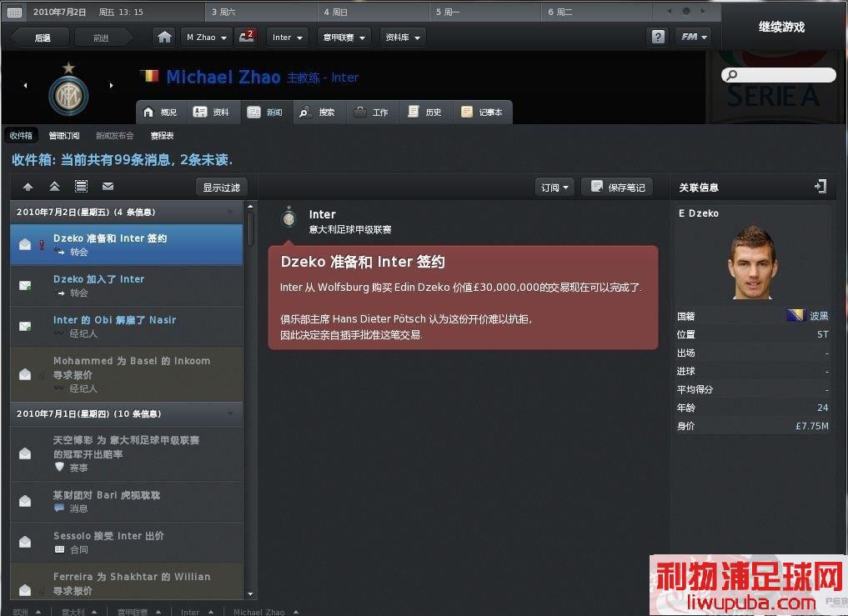The width and height of the screenshot is (848, 616).
Task: Click envelope icon of Dzeko 准备和 Inter 签约
Action: (25, 244)
